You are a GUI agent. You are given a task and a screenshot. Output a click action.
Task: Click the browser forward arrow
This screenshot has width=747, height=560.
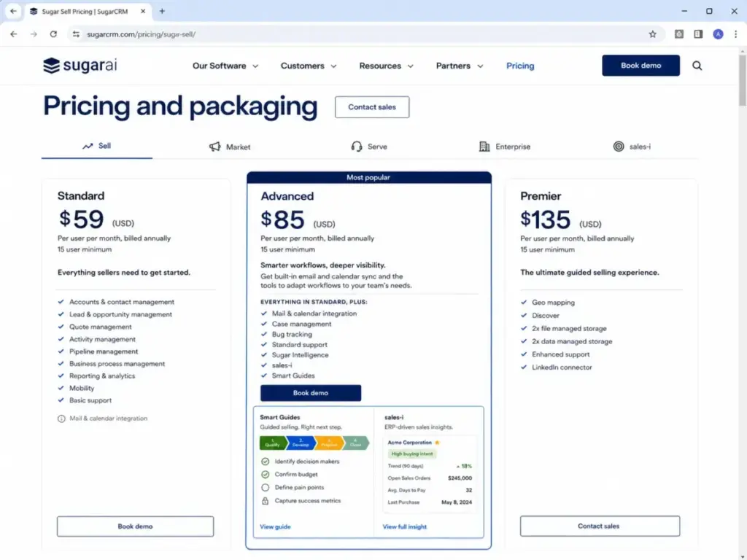34,34
